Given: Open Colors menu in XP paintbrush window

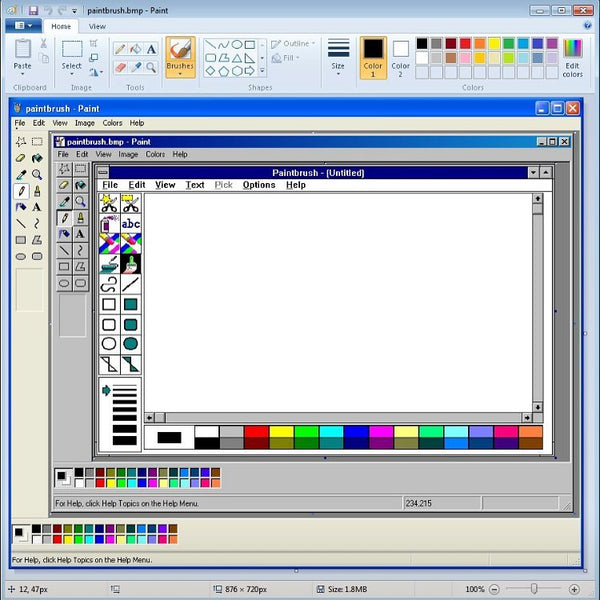Looking at the screenshot, I should tap(112, 123).
